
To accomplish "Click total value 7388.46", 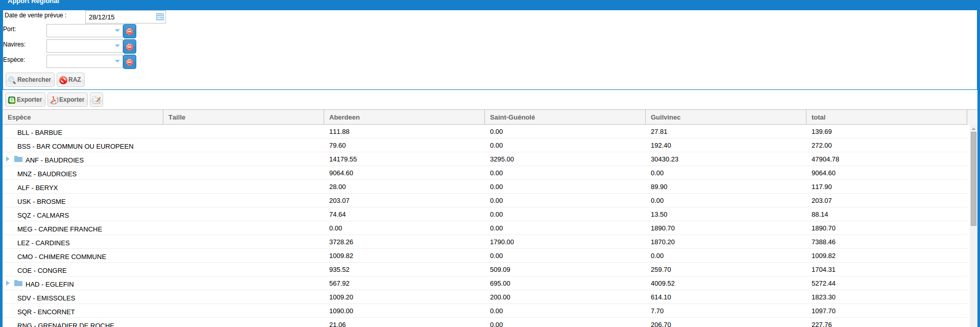I will click(x=823, y=242).
